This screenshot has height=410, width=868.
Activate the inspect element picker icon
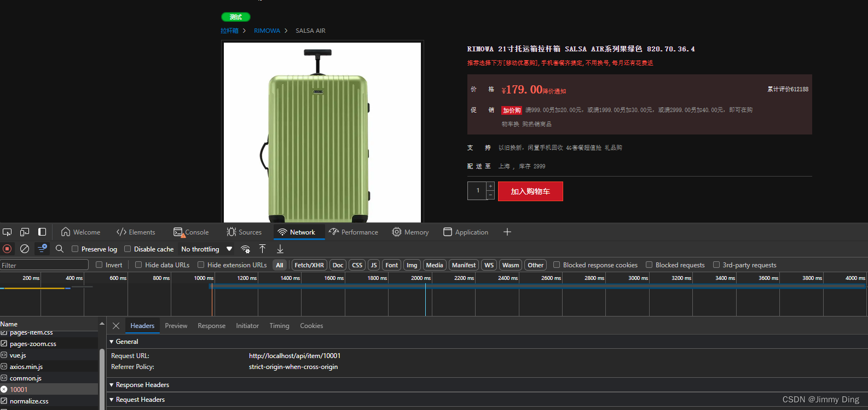[7, 232]
